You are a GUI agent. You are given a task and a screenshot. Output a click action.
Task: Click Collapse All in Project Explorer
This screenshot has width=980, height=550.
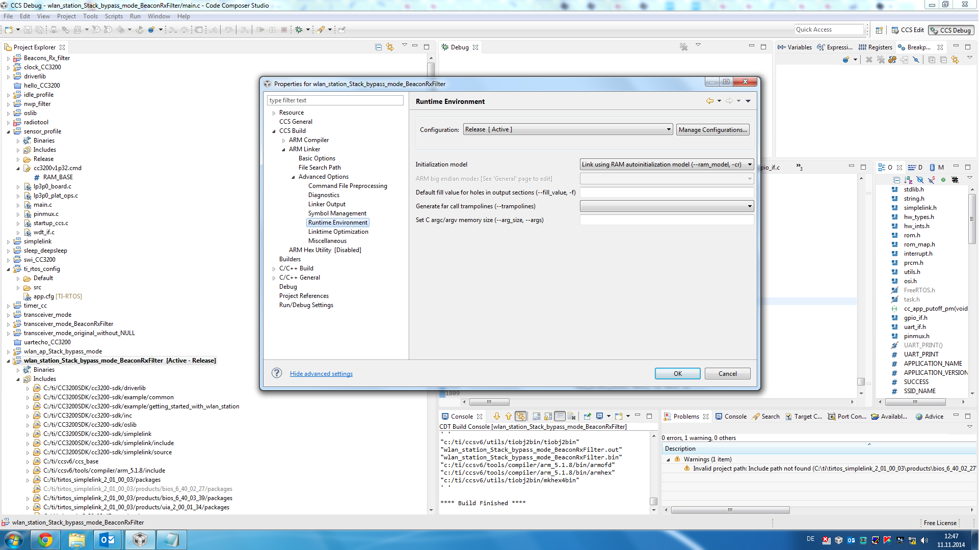(378, 47)
